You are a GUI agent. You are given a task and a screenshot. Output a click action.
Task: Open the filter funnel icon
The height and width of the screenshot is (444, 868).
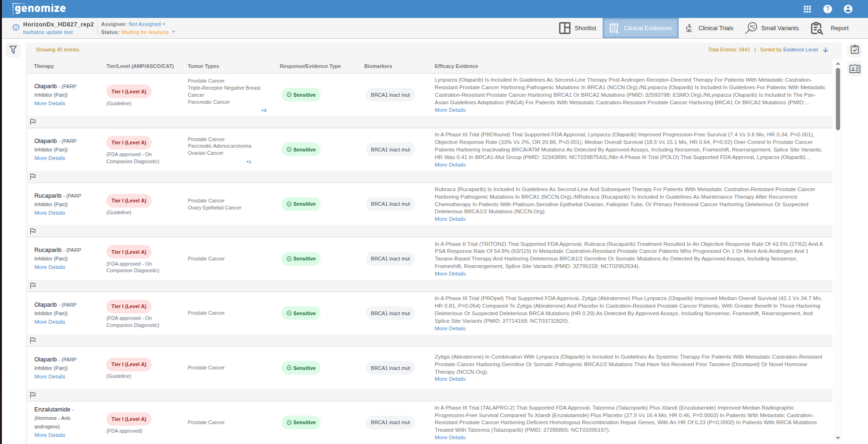click(x=13, y=50)
